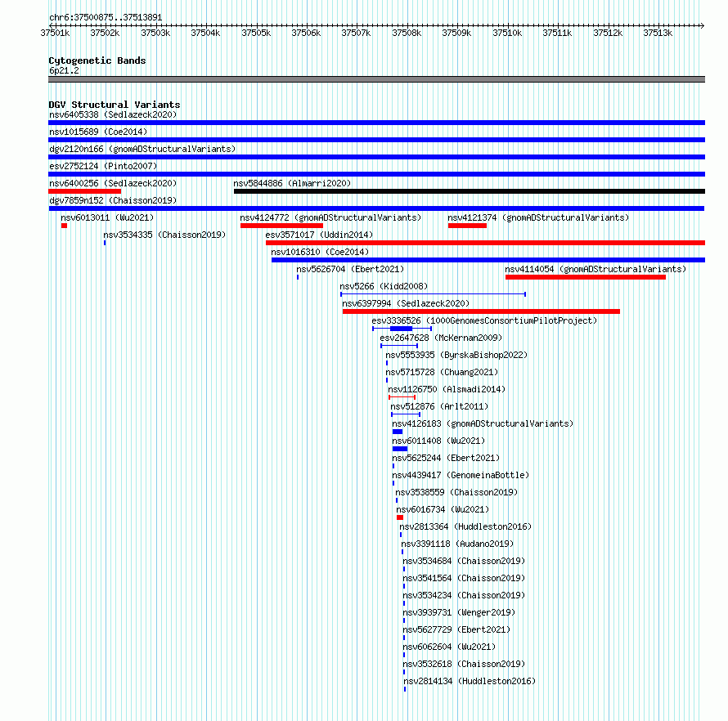Open nsv6013011 (Wu2021) variant label
Image resolution: width=728 pixels, height=721 pixels.
pos(107,217)
